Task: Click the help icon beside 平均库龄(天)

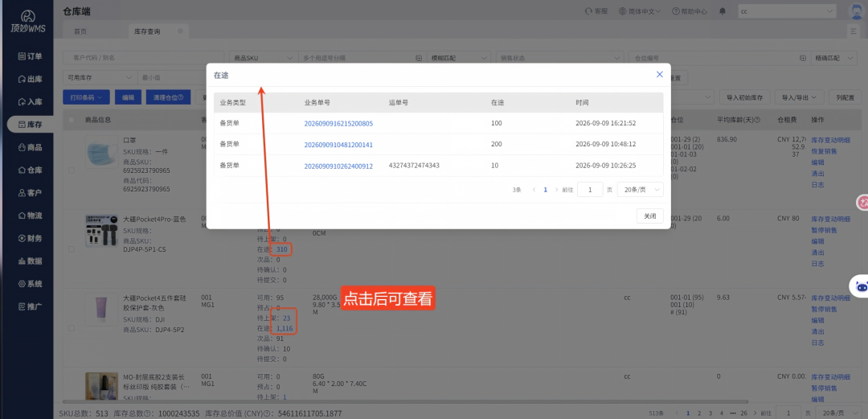Action: click(x=757, y=121)
